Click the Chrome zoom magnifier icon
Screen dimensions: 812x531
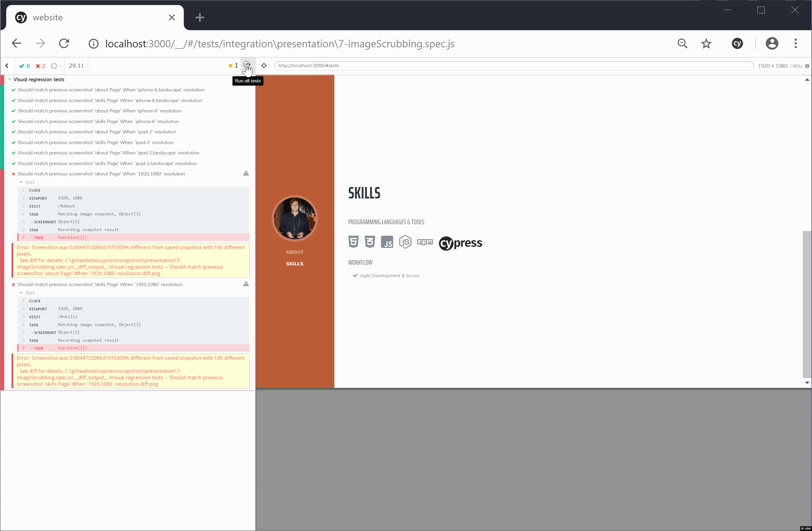(682, 43)
